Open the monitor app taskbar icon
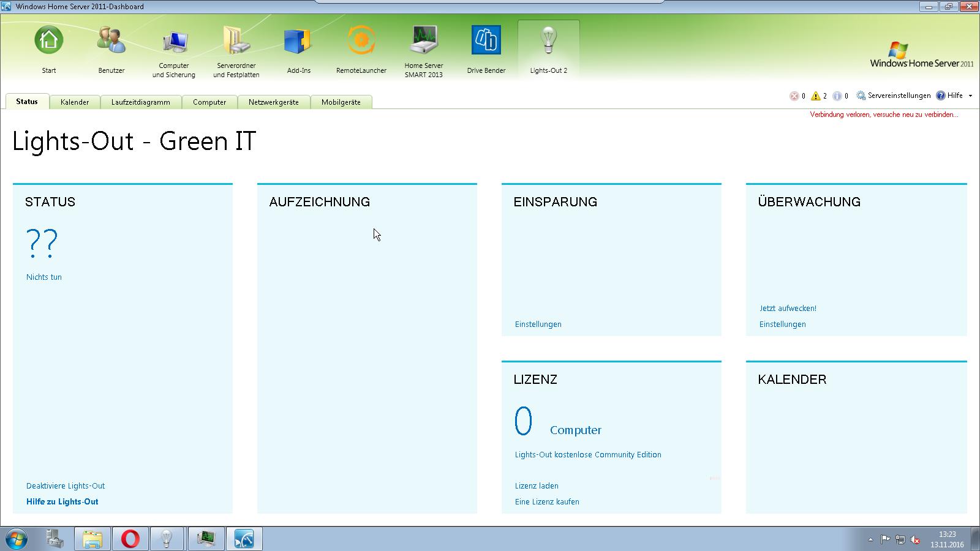The height and width of the screenshot is (551, 980). pyautogui.click(x=206, y=539)
